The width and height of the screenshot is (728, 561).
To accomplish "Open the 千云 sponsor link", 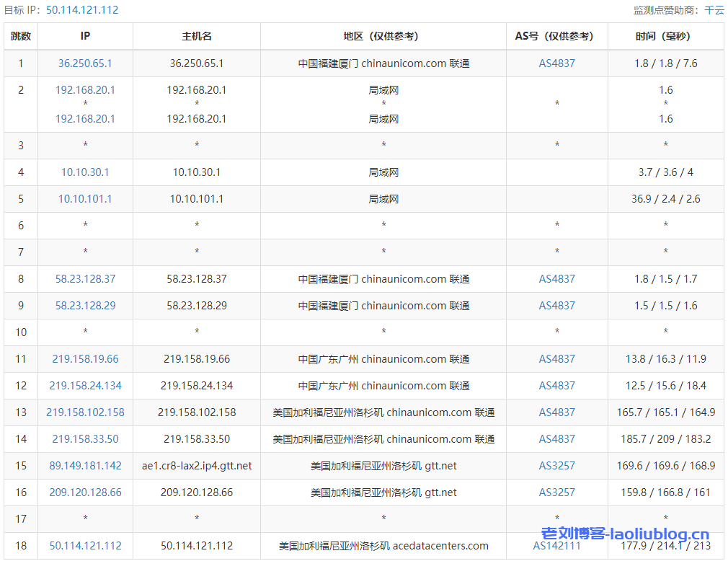I will coord(714,10).
